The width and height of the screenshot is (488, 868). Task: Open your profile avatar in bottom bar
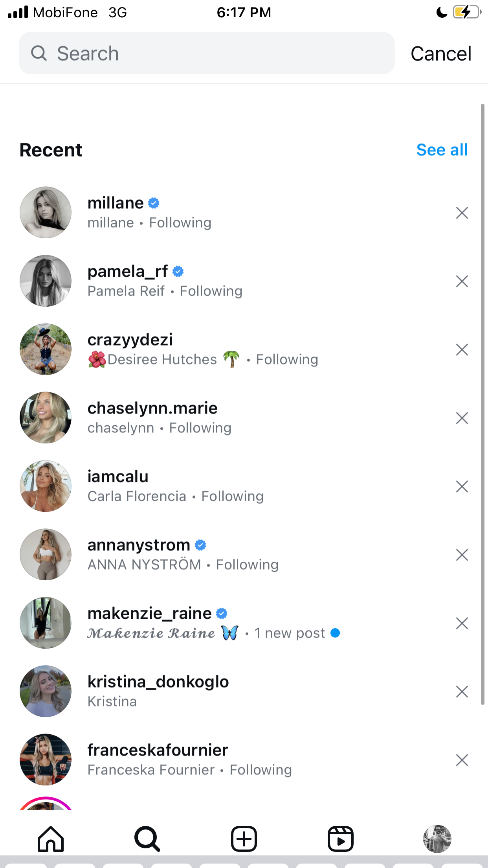tap(437, 839)
